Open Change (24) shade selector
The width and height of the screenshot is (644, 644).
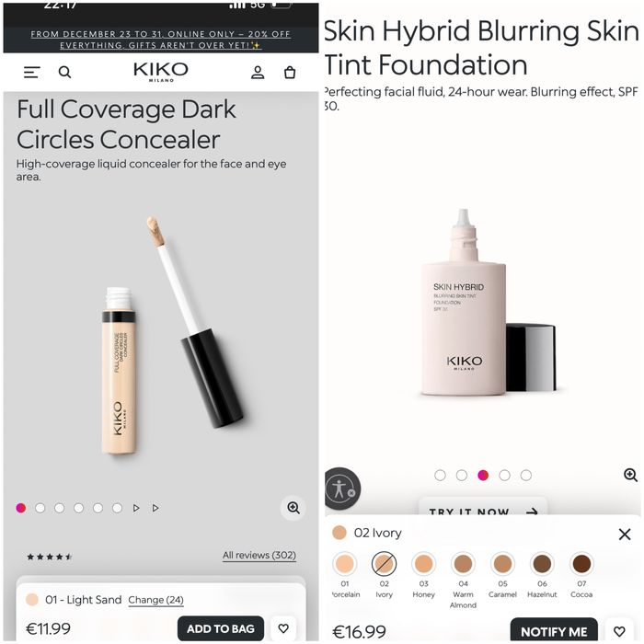[x=156, y=600]
